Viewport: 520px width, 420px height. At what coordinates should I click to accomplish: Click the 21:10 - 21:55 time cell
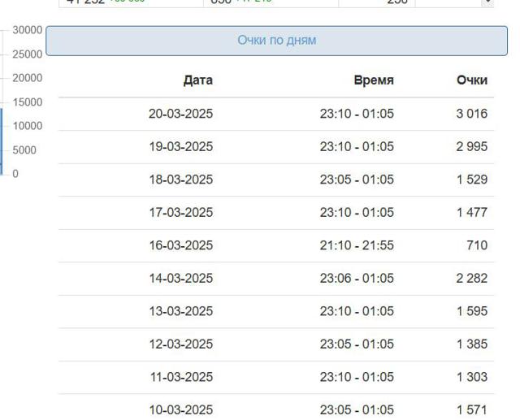pos(357,245)
